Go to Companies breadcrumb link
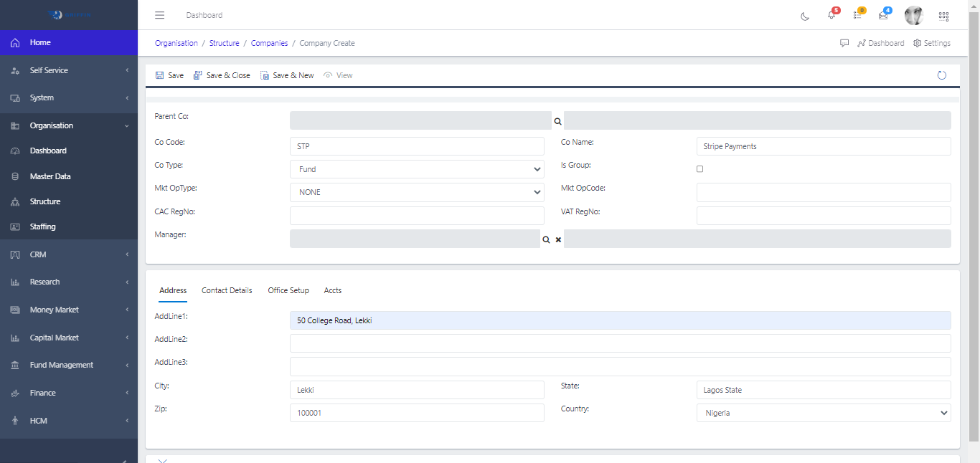The image size is (980, 463). point(269,43)
